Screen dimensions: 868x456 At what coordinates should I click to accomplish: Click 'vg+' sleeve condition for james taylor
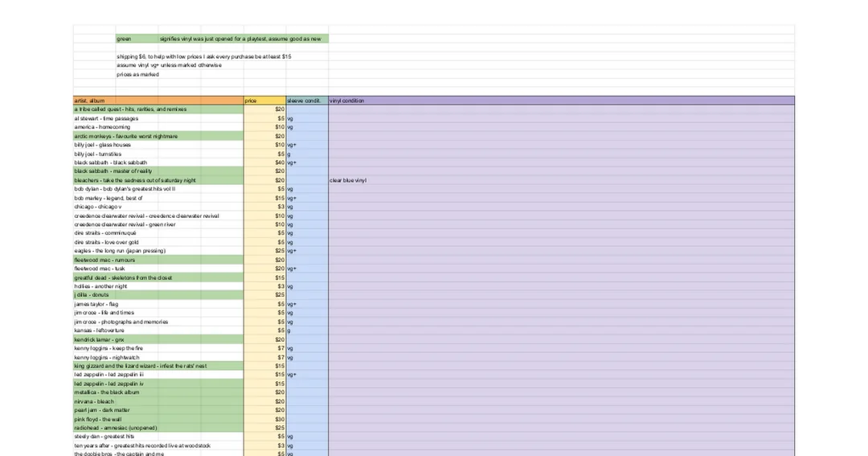(307, 304)
